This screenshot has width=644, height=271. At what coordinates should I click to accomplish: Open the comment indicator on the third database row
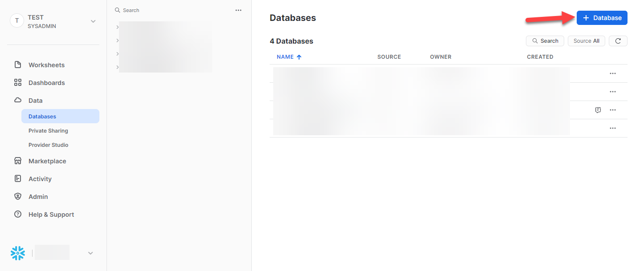[x=598, y=110]
